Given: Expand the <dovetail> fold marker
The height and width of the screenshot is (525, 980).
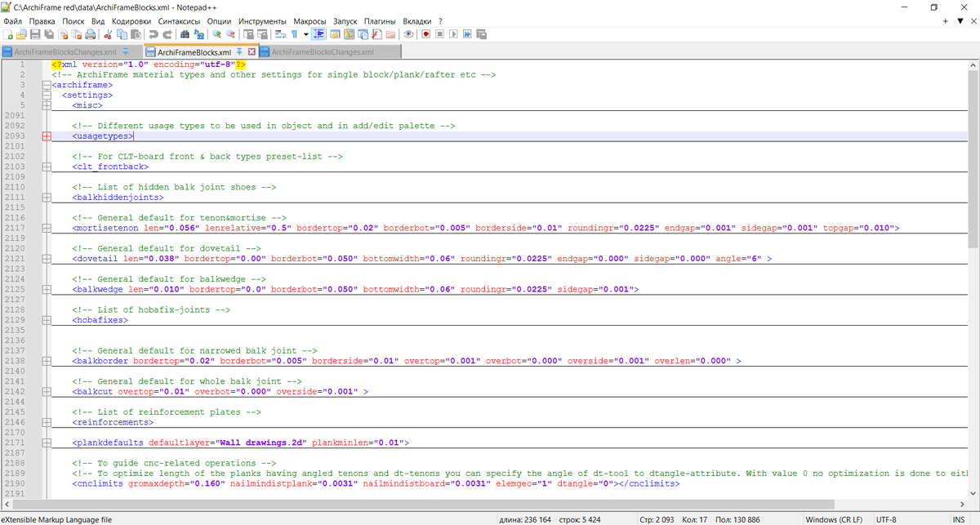Looking at the screenshot, I should pos(46,258).
